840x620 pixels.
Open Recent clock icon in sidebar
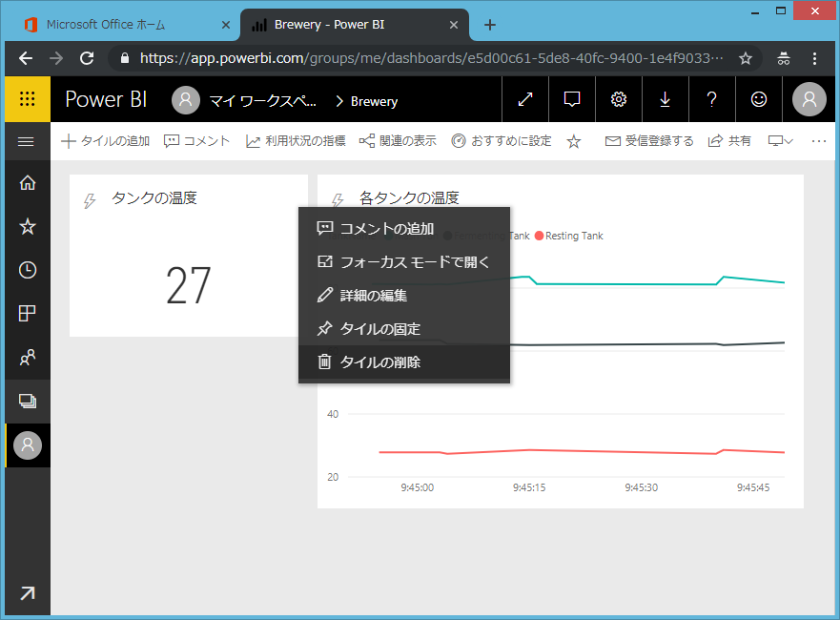click(x=28, y=270)
